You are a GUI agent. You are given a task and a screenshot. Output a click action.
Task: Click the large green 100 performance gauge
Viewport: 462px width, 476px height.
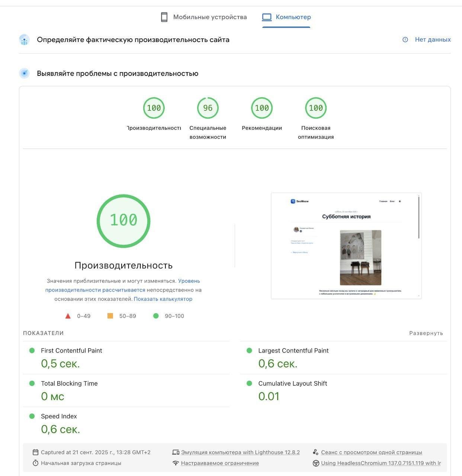123,221
